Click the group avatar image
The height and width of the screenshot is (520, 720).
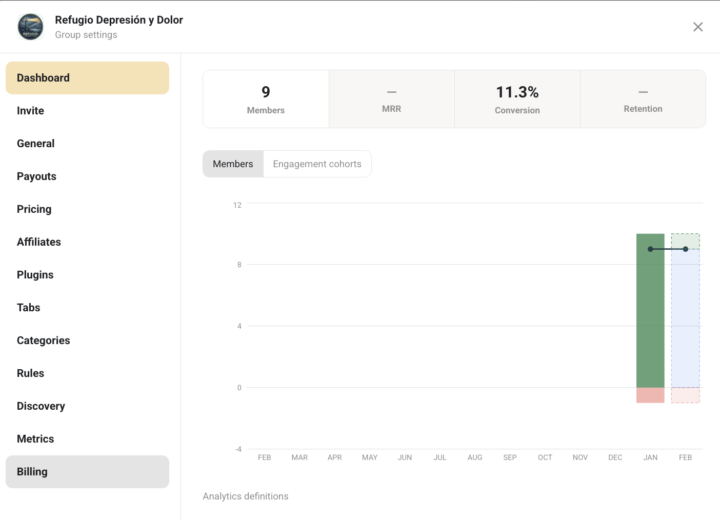(31, 27)
